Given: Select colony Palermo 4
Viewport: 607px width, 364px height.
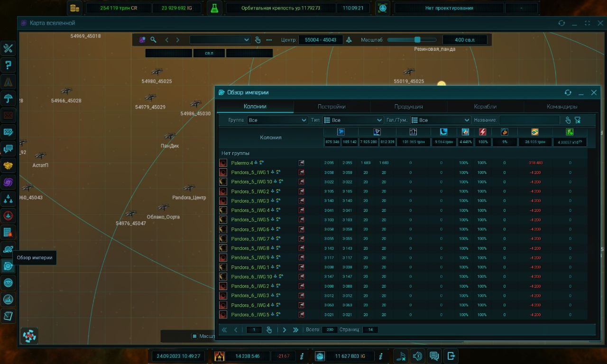Looking at the screenshot, I should (x=242, y=163).
